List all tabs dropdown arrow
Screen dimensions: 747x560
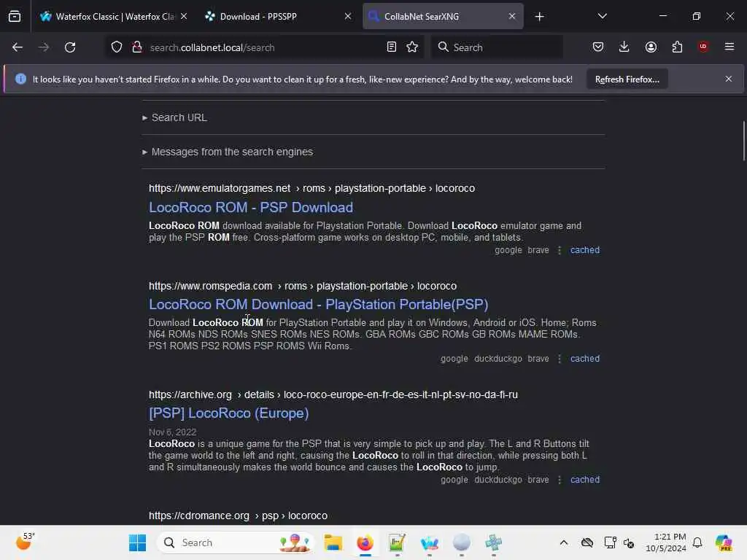click(602, 16)
